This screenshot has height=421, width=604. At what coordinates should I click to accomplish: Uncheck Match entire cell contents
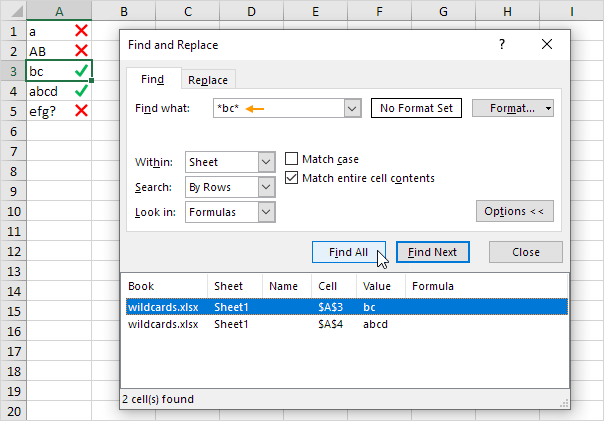point(292,178)
